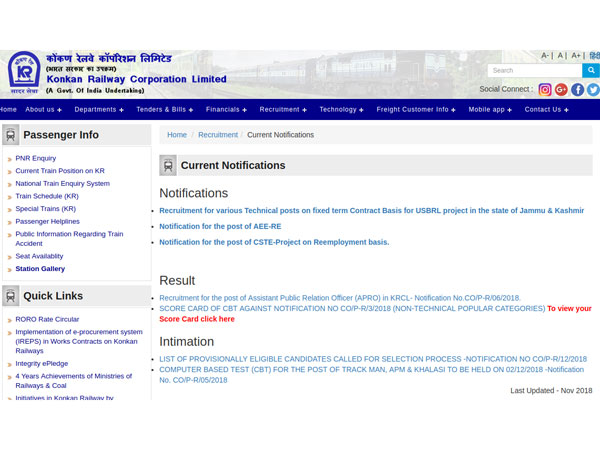Open 4 Years Achievements of Ministries link
Image resolution: width=600 pixels, height=450 pixels.
pyautogui.click(x=73, y=381)
